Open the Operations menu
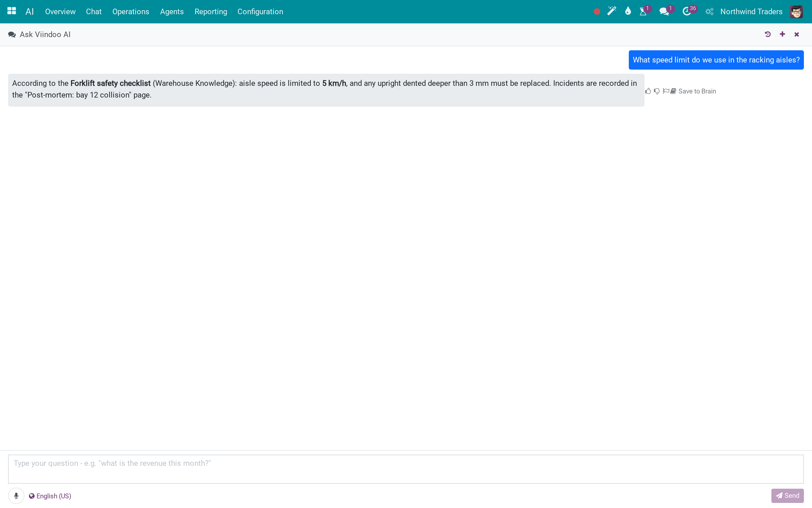 pos(131,11)
